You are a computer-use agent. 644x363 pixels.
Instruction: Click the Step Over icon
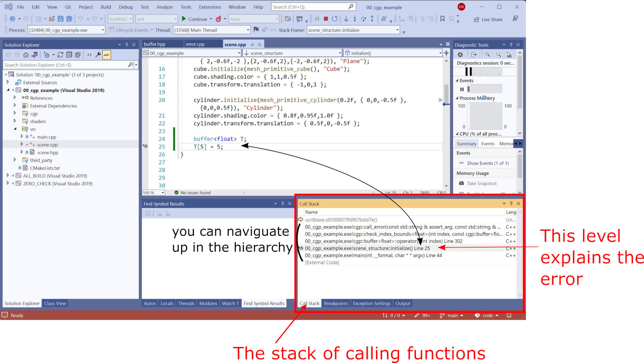click(x=363, y=19)
